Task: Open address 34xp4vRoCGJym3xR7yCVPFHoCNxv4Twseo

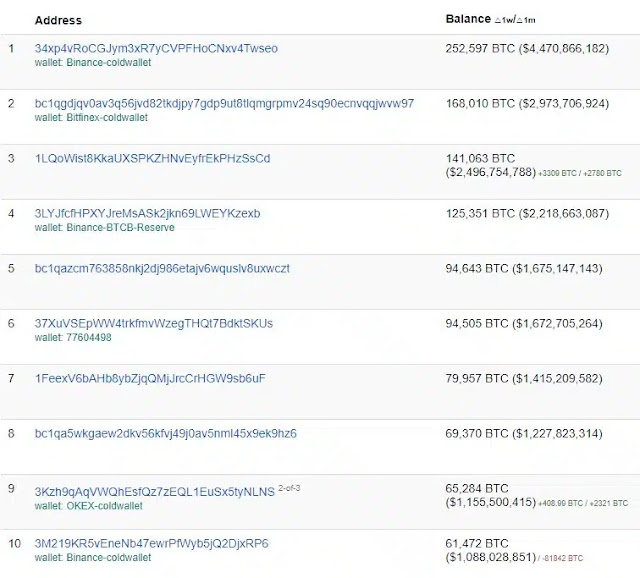Action: click(156, 49)
